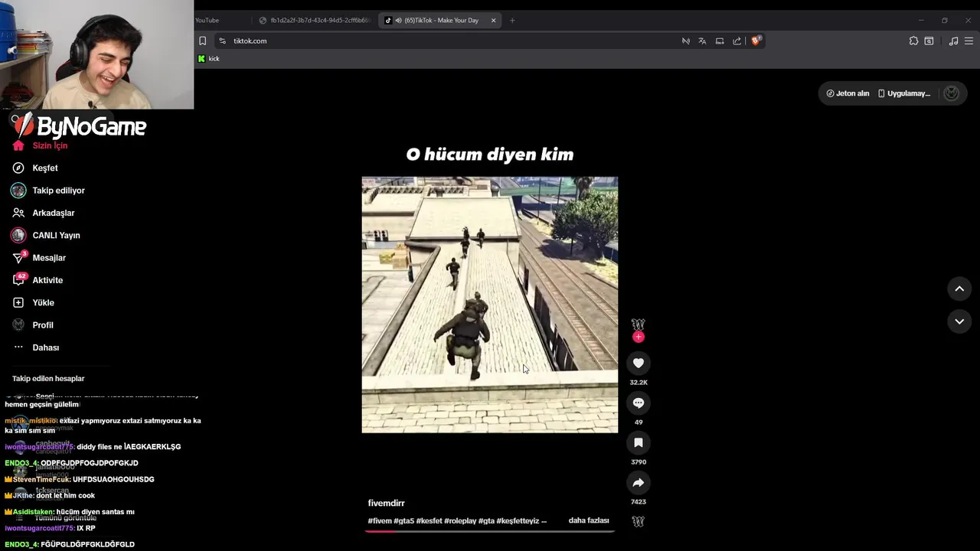Open profile avatar at top right

pyautogui.click(x=952, y=93)
